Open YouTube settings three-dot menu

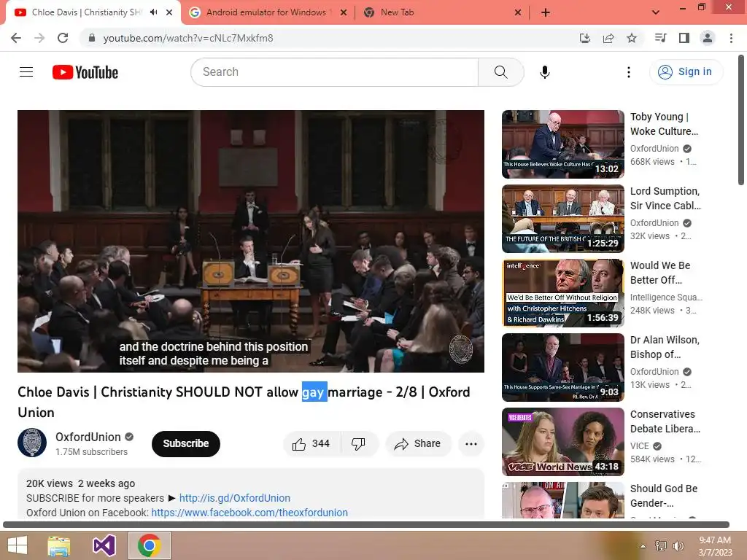click(x=628, y=72)
